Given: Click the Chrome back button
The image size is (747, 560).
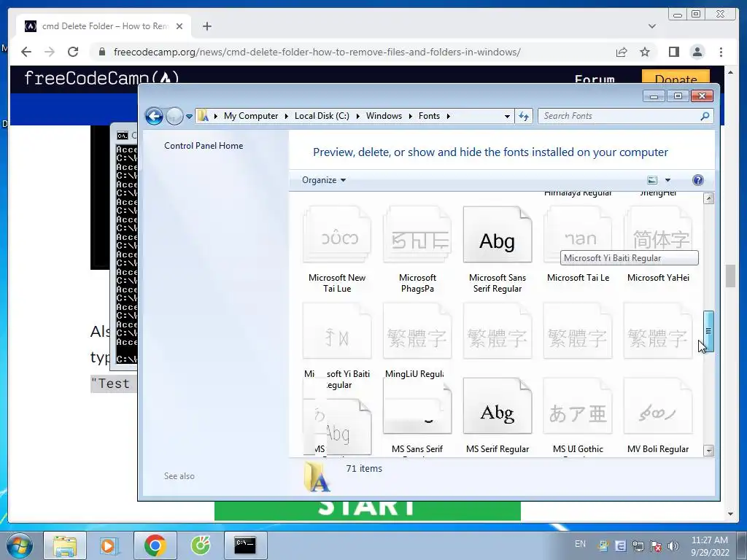Looking at the screenshot, I should coord(26,52).
